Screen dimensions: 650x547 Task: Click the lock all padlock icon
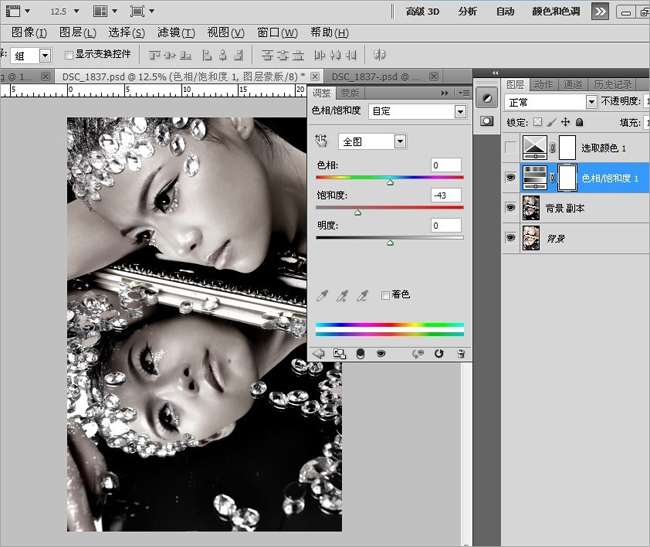pyautogui.click(x=580, y=122)
